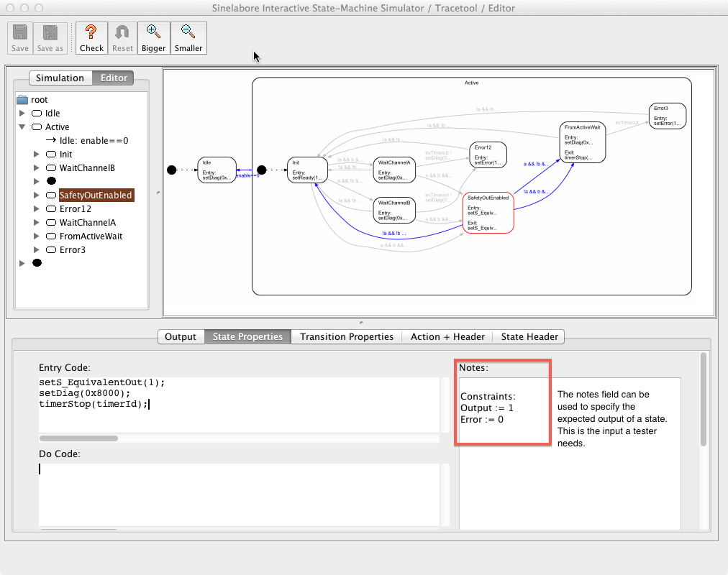The width and height of the screenshot is (728, 575).
Task: Click the SafetyOutEnabled state in diagram
Action: 488,213
